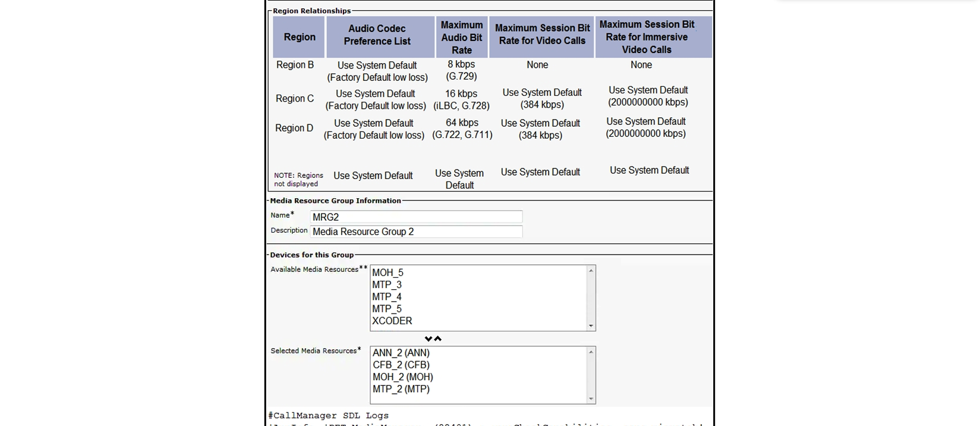The image size is (980, 426).
Task: Click the down arrow to add media resource
Action: click(x=428, y=339)
